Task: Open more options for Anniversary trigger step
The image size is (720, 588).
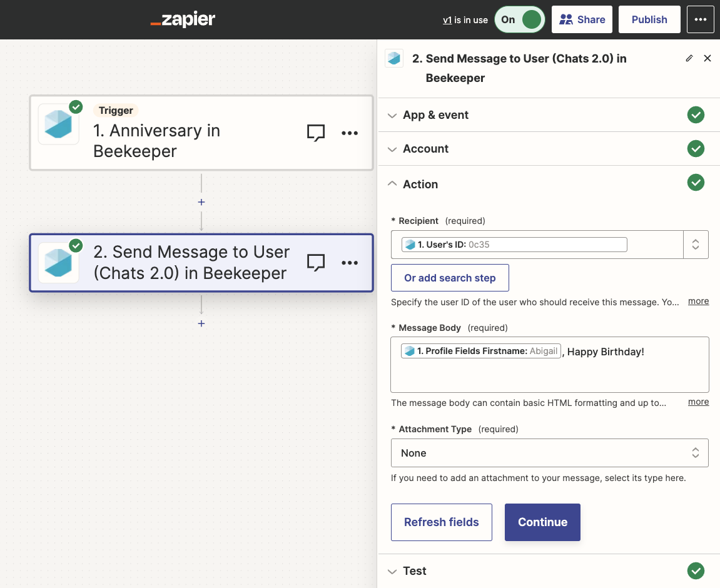Action: click(350, 133)
